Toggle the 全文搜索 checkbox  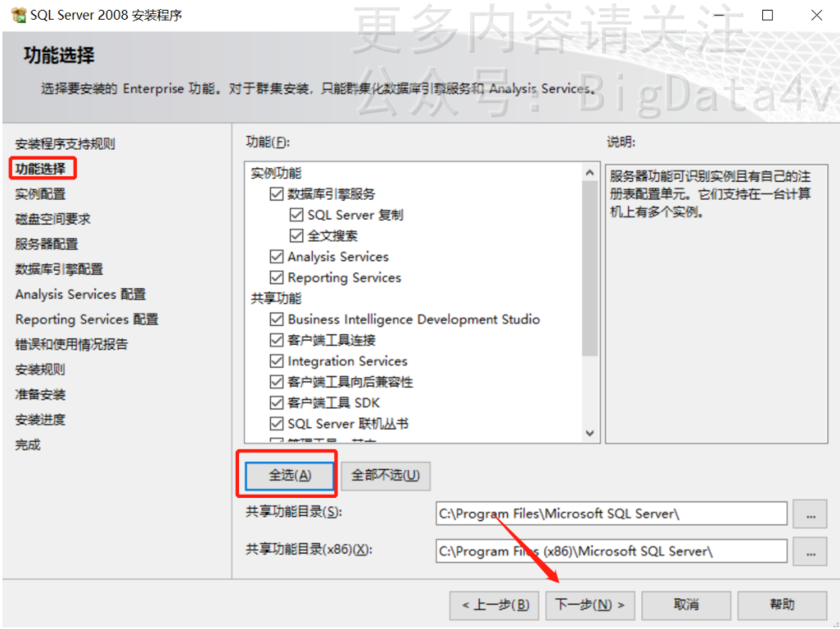click(x=296, y=236)
